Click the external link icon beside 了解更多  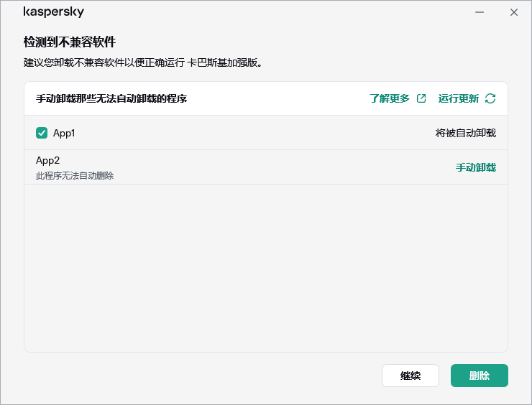tap(421, 98)
